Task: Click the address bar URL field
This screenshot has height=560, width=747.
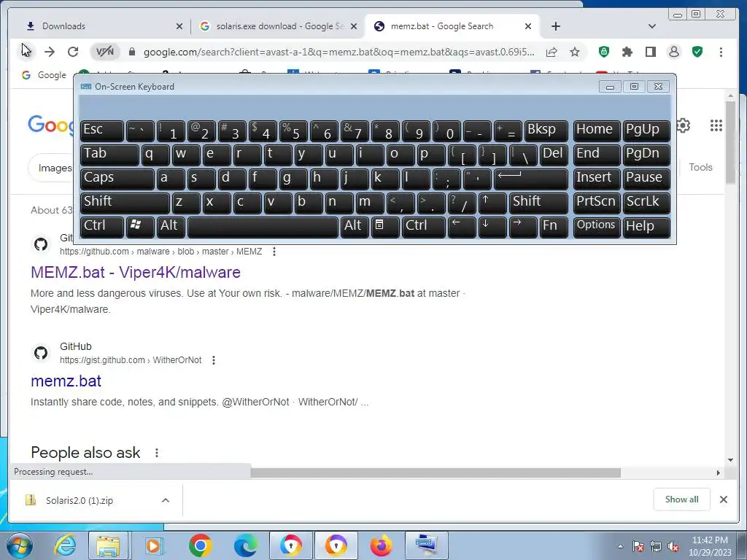Action: pos(338,52)
